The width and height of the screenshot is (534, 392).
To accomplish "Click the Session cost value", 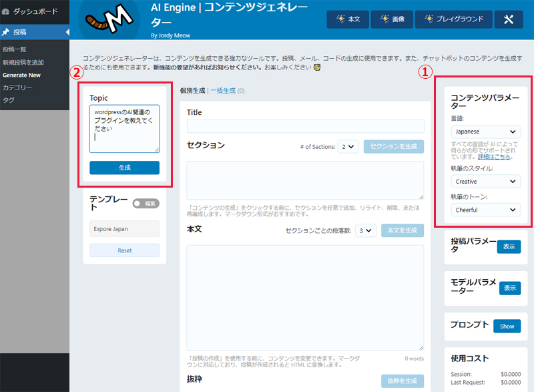I will pyautogui.click(x=511, y=374).
